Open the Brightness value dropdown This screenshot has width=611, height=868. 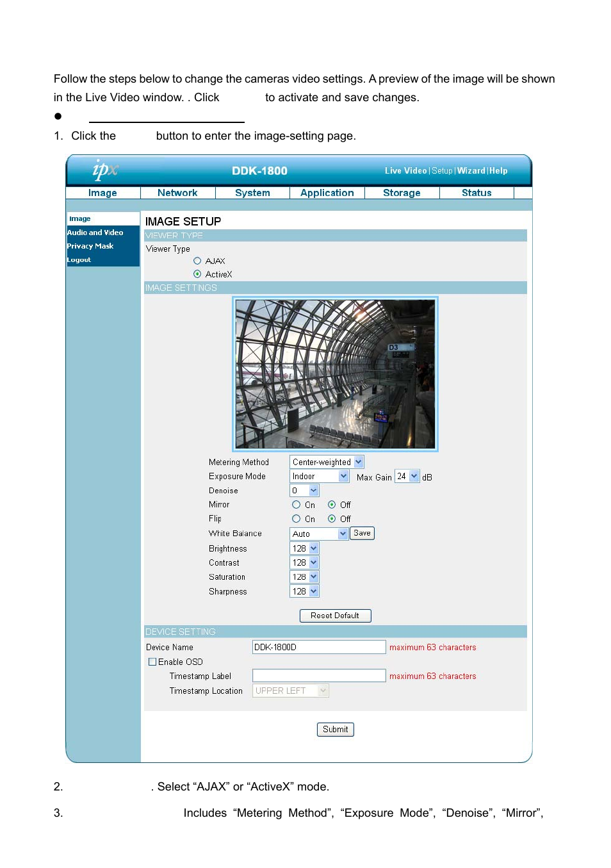coord(304,548)
